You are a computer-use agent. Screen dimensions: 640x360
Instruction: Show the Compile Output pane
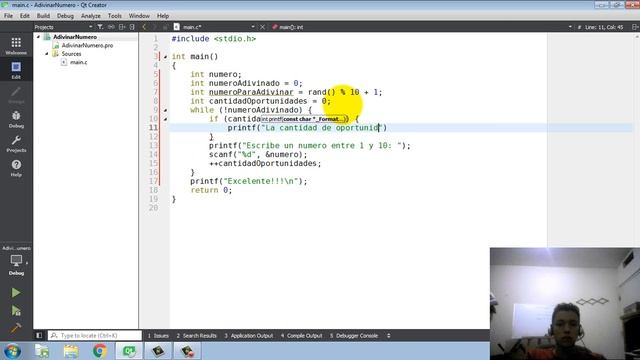(302, 336)
